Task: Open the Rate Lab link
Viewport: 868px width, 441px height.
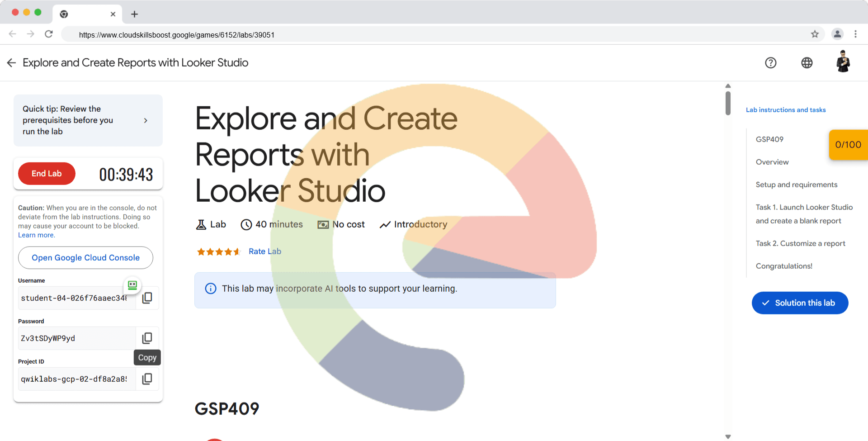Action: point(264,251)
